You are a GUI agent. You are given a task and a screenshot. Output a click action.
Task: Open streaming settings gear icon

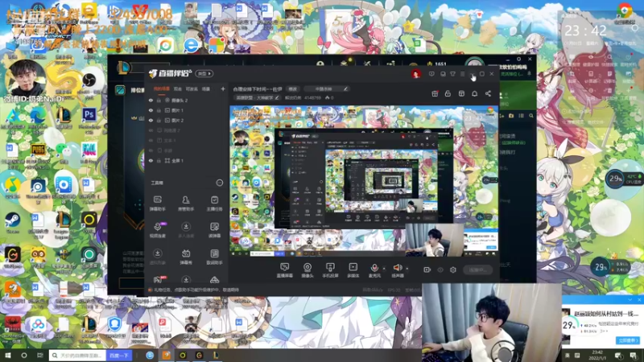(453, 269)
